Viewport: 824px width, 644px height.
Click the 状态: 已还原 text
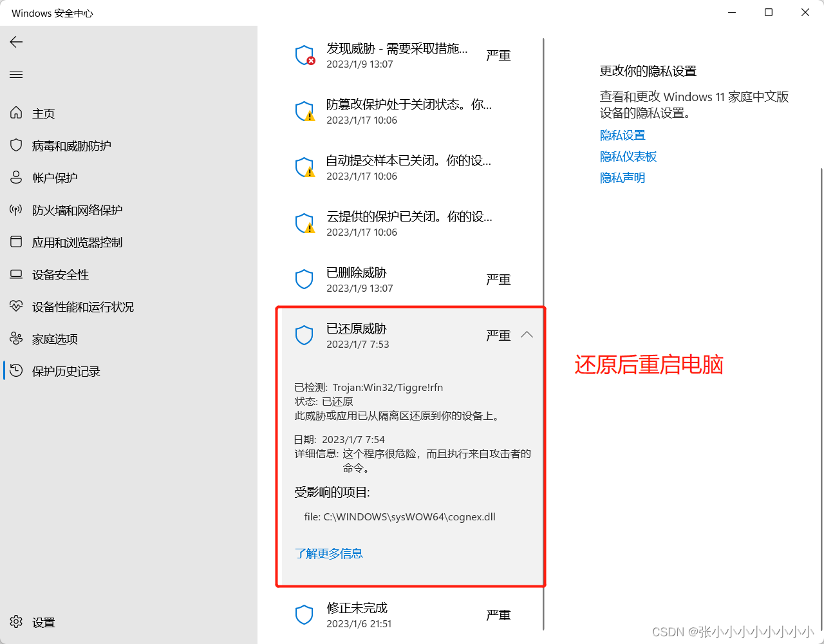coord(324,401)
